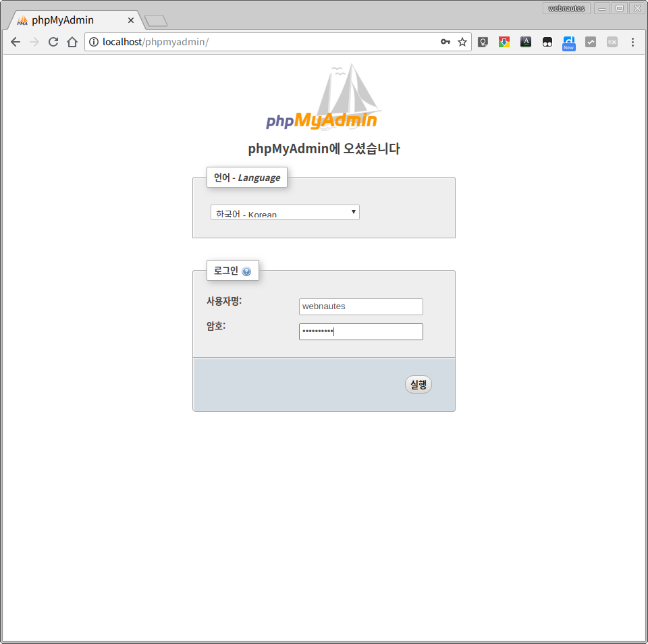
Task: Click the black mask-face extension icon
Action: [x=547, y=42]
